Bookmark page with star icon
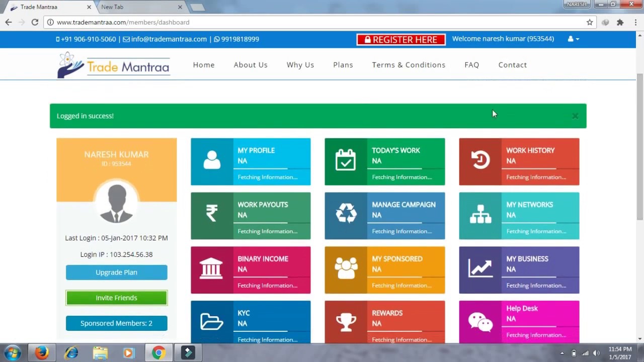 [x=590, y=22]
